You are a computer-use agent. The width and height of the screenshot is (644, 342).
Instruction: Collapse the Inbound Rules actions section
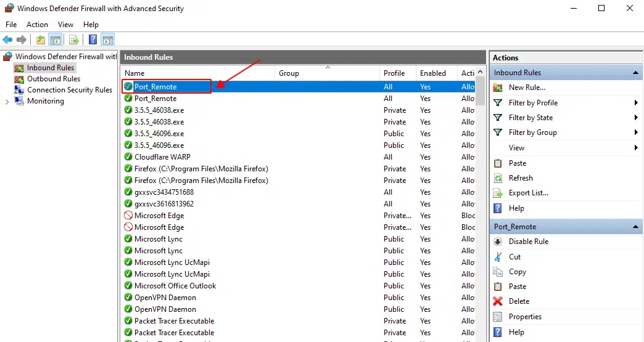[636, 73]
